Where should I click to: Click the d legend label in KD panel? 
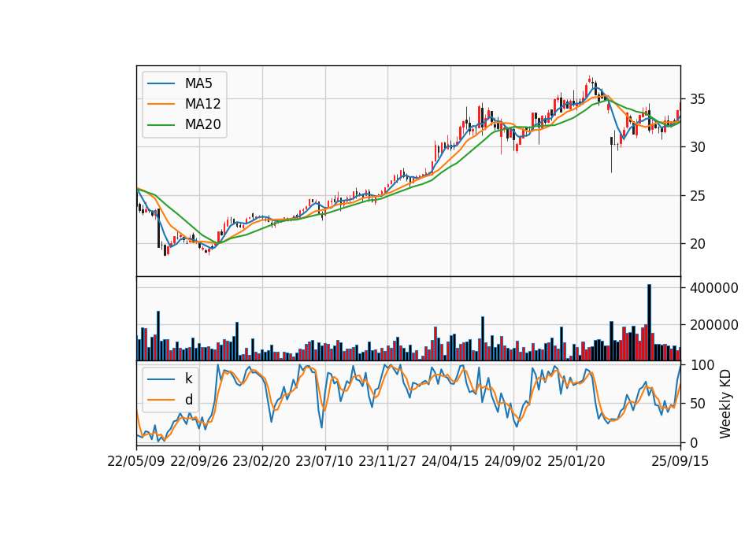click(x=188, y=400)
